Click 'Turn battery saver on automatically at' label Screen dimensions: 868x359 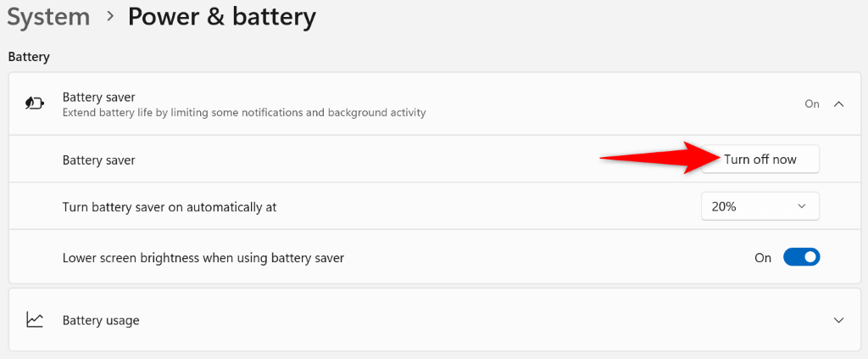[x=170, y=206]
